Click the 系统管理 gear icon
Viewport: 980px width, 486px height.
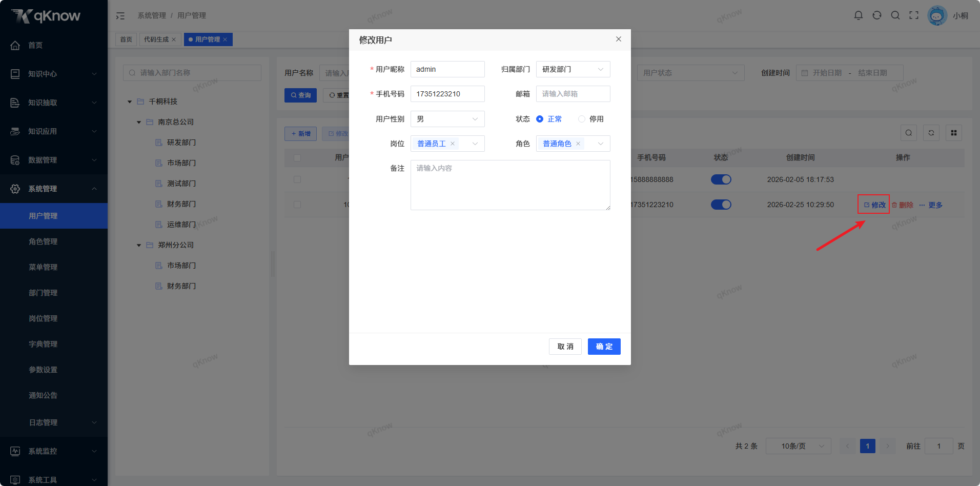(x=15, y=189)
